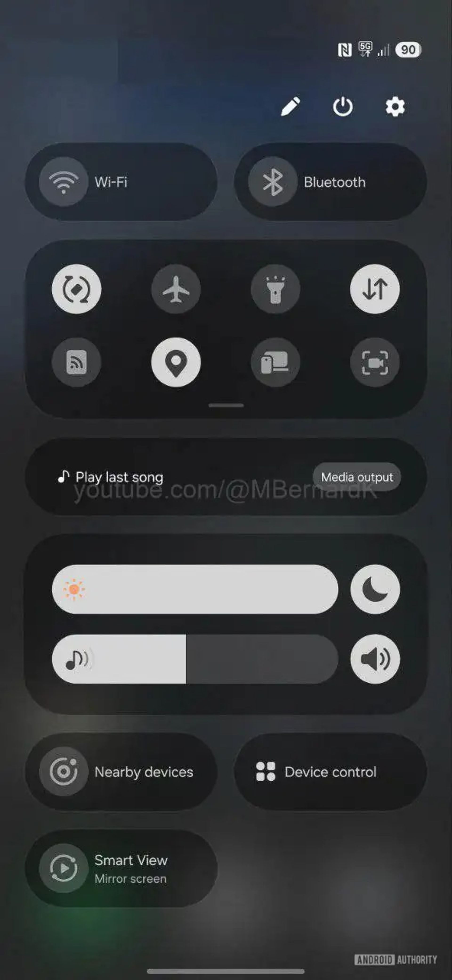Tap the RSS feed quick tile icon
Screen dimensions: 452x980
[76, 362]
